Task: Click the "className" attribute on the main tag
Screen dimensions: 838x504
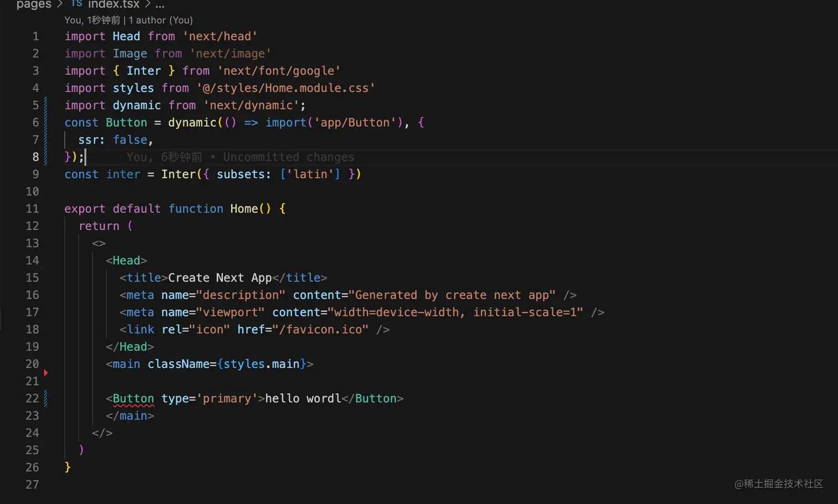Action: [178, 364]
